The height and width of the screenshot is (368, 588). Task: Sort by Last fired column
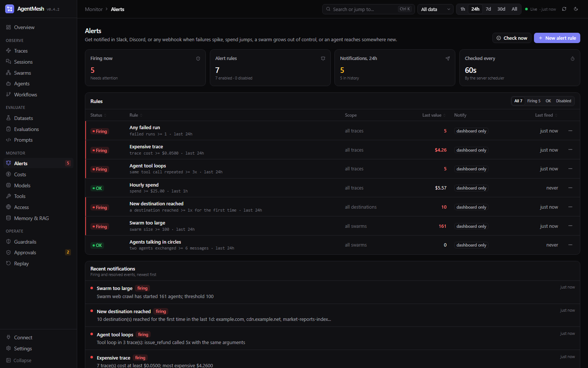click(x=546, y=115)
